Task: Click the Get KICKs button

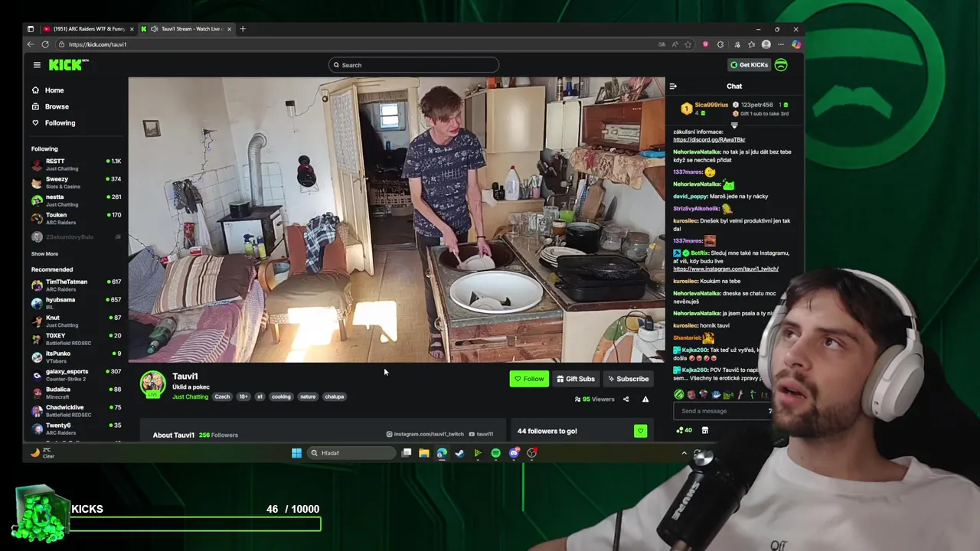Action: pyautogui.click(x=749, y=65)
